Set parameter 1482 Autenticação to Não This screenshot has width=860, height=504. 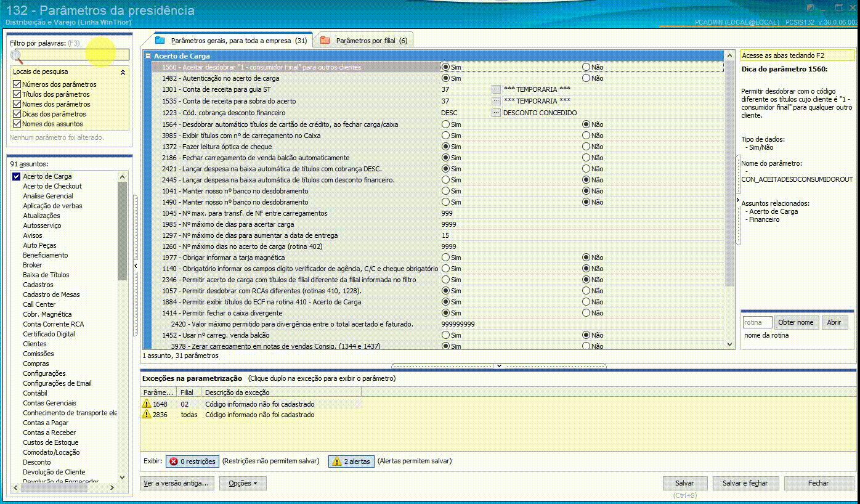coord(586,78)
